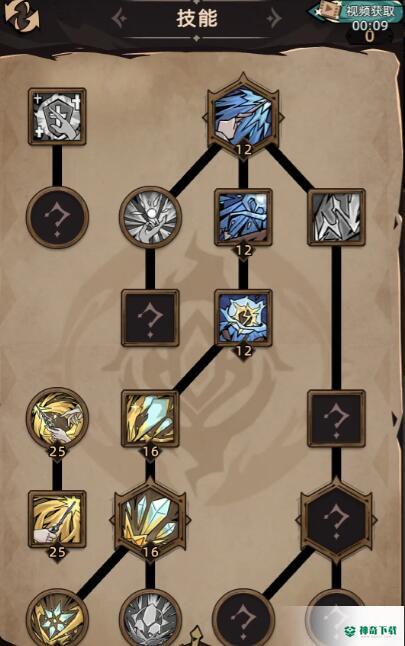Open the locked hexagon skill on right
The height and width of the screenshot is (646, 405).
tap(337, 520)
